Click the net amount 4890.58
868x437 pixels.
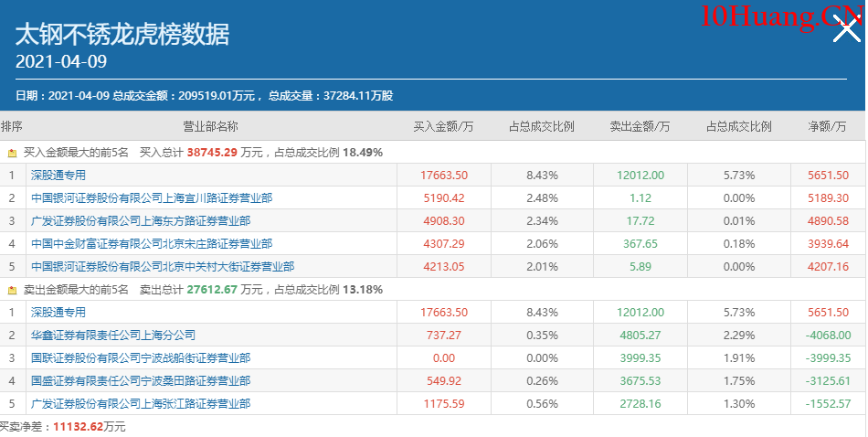point(828,221)
